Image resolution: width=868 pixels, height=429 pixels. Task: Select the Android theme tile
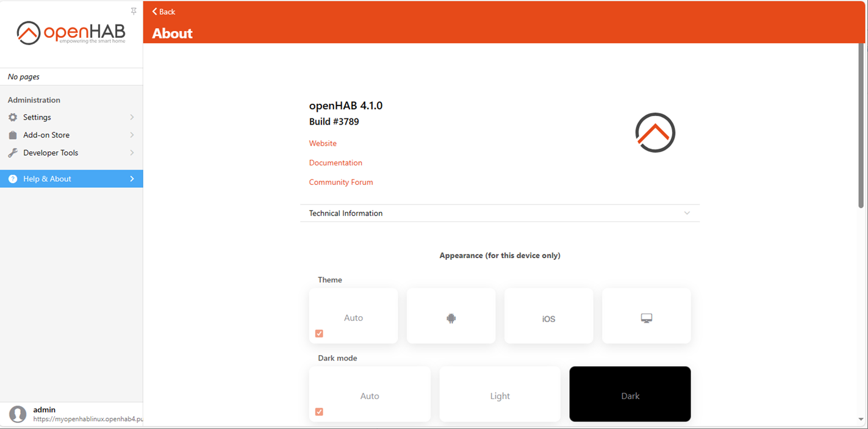(x=451, y=315)
